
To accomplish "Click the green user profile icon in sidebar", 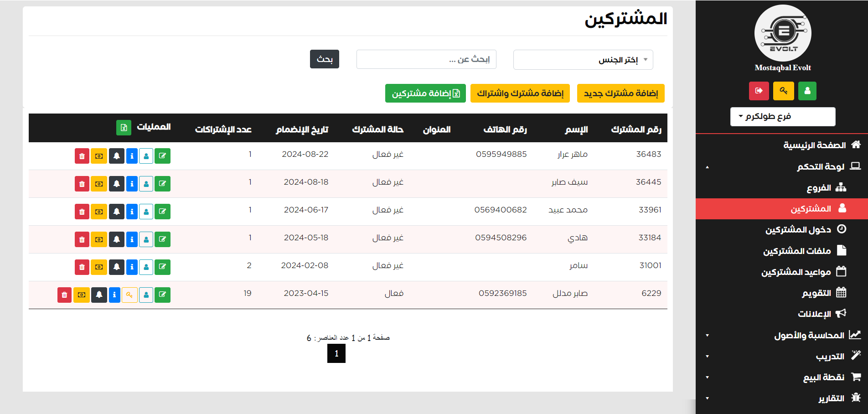I will (x=807, y=91).
